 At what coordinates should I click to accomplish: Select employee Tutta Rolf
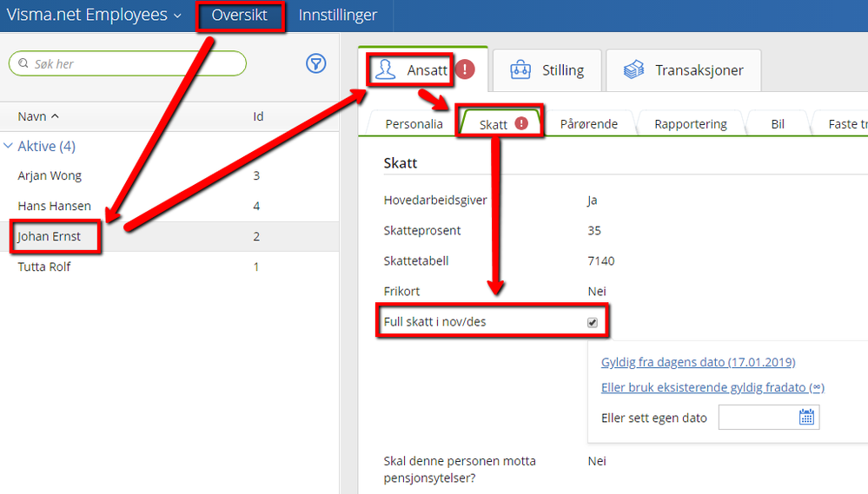click(x=169, y=267)
